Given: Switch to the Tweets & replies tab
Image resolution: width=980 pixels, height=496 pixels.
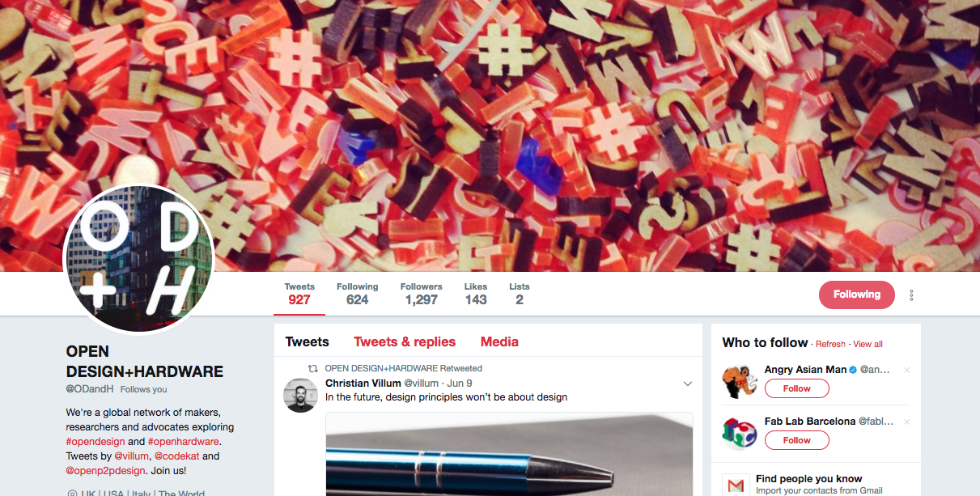Looking at the screenshot, I should pos(405,341).
